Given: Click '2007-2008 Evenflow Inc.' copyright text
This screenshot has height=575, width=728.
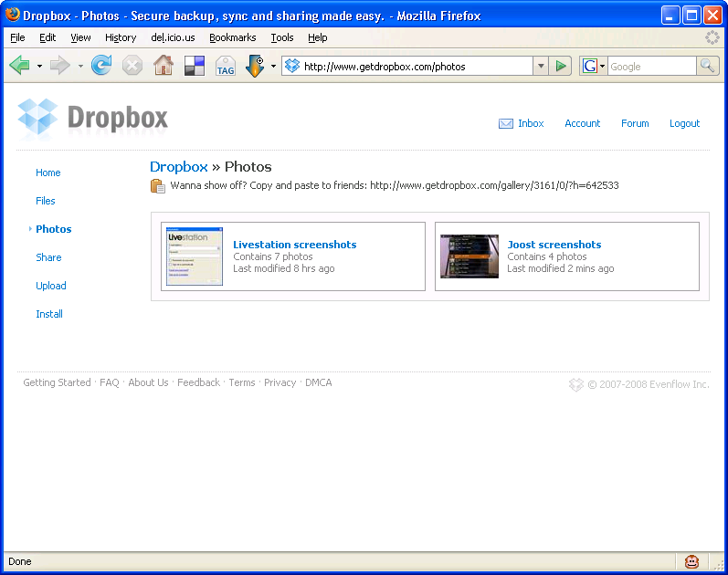Looking at the screenshot, I should click(x=654, y=384).
